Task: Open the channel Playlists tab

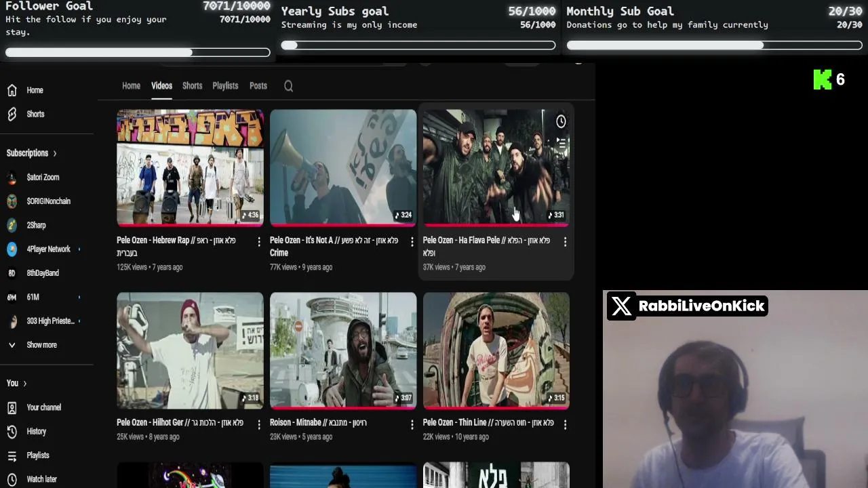Action: [225, 86]
